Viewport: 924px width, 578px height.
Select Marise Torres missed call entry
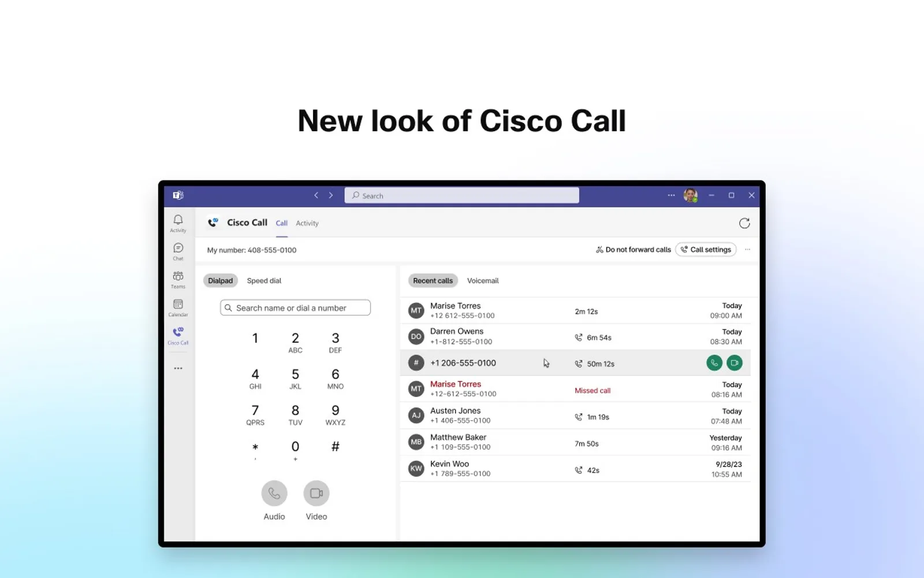(x=575, y=390)
